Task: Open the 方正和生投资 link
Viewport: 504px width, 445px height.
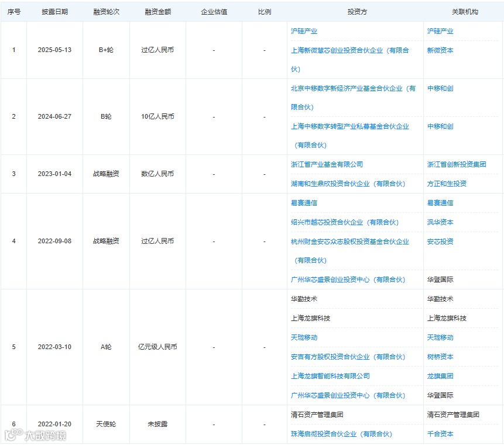Action: pos(447,184)
